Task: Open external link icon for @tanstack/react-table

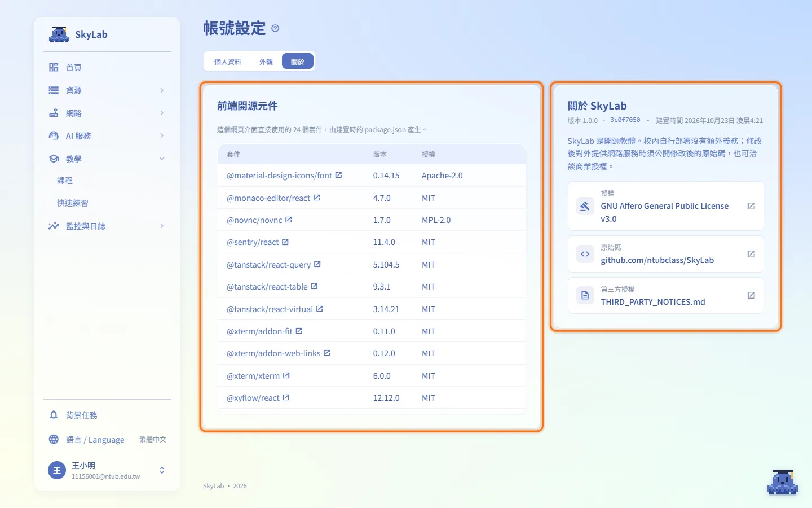Action: (314, 286)
